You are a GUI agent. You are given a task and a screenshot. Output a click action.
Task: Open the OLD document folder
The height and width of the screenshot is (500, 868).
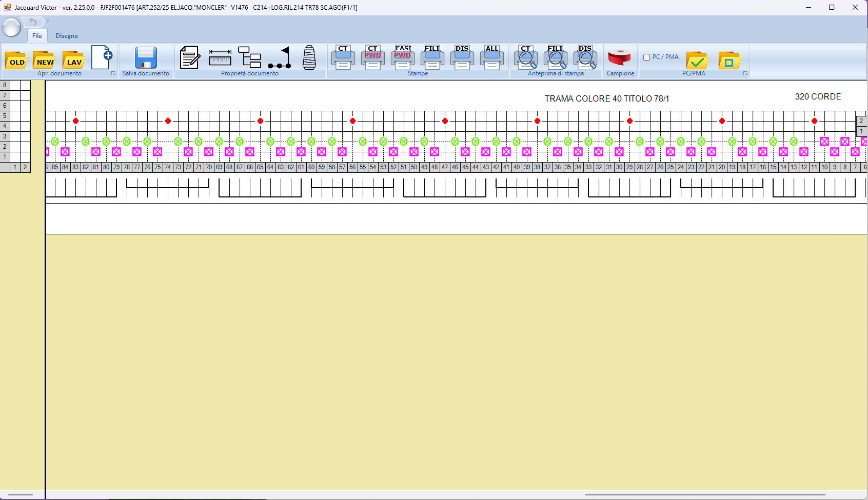click(16, 60)
